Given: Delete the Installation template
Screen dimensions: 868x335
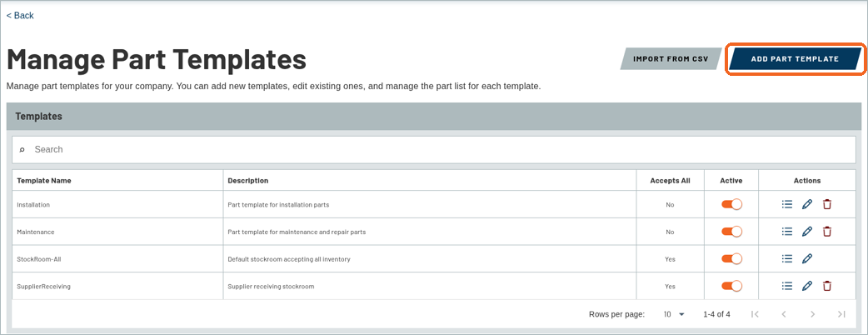Looking at the screenshot, I should pyautogui.click(x=827, y=204).
